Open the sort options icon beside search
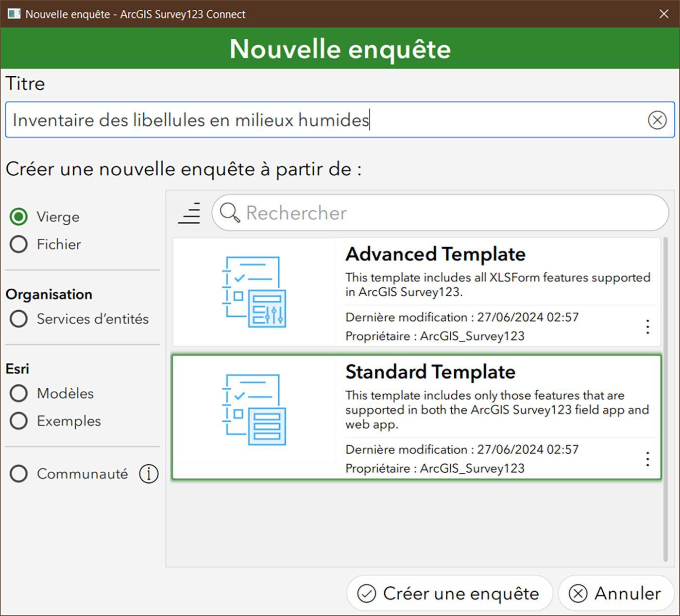Screen dimensions: 680x616 coord(189,213)
